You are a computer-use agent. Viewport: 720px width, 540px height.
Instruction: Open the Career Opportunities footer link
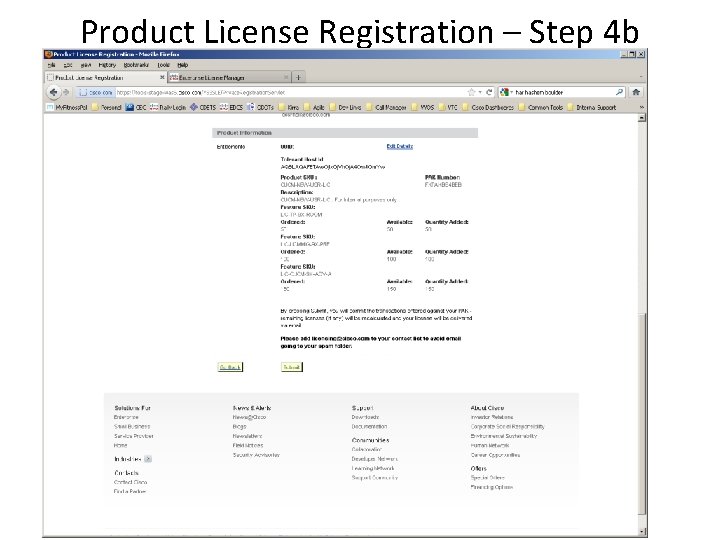(x=495, y=455)
